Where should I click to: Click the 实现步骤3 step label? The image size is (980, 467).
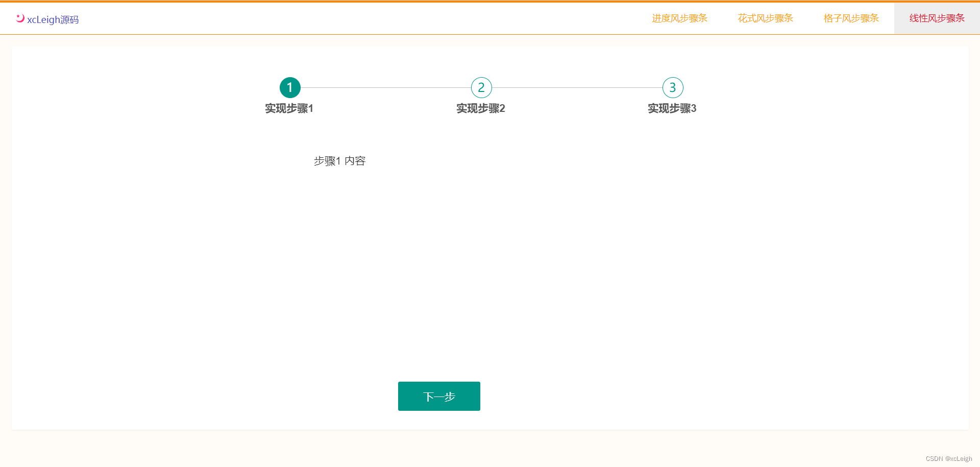672,108
